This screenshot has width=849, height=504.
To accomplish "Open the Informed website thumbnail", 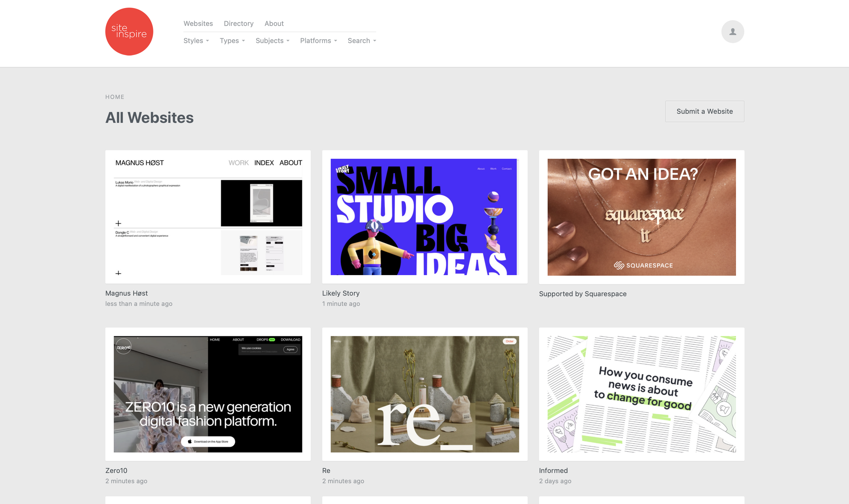I will point(641,394).
